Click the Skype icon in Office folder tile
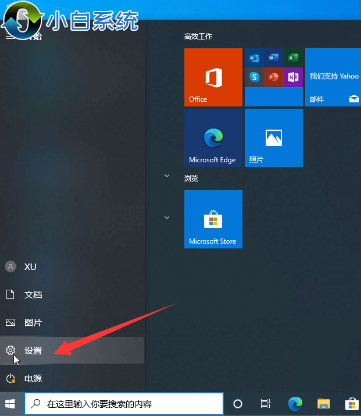Viewport: 361px width, 416px height. tap(254, 77)
